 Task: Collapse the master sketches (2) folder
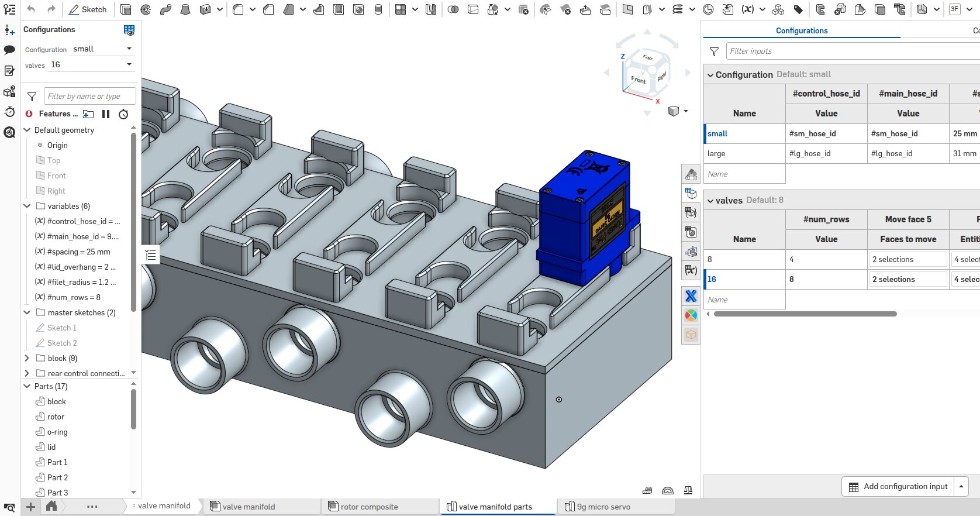coord(27,312)
